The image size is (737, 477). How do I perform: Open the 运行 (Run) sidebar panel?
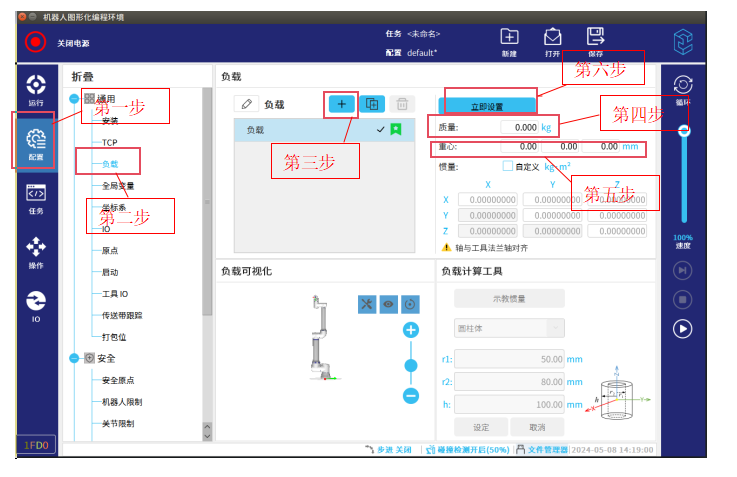[x=36, y=90]
